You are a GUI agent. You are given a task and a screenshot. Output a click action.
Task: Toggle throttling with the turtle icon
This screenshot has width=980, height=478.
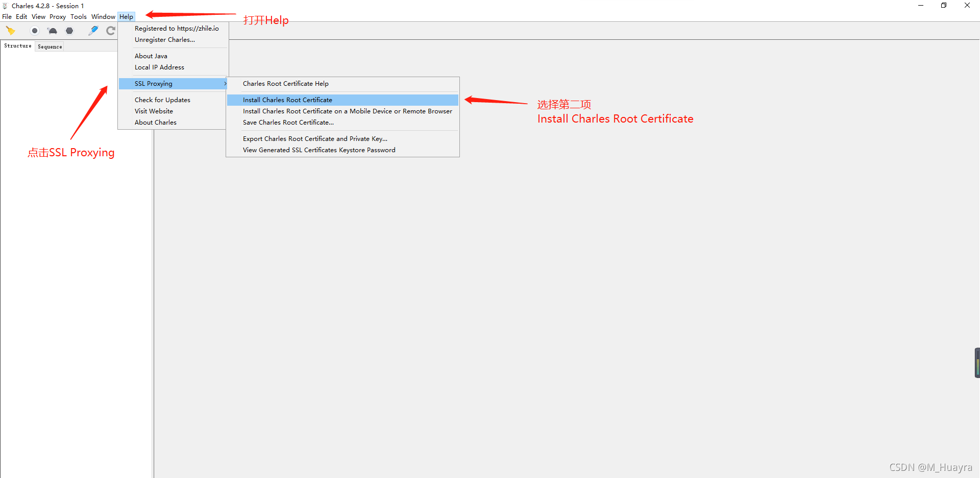pyautogui.click(x=53, y=31)
